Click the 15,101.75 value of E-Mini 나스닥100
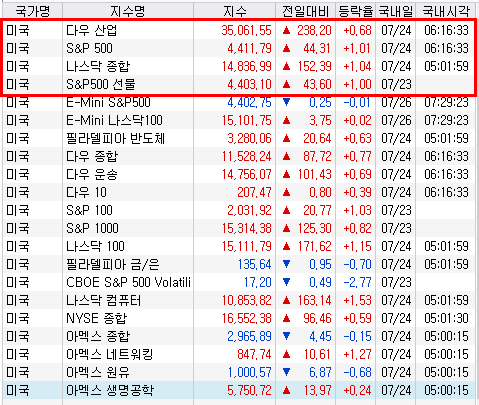Image resolution: width=479 pixels, height=405 pixels. (247, 120)
